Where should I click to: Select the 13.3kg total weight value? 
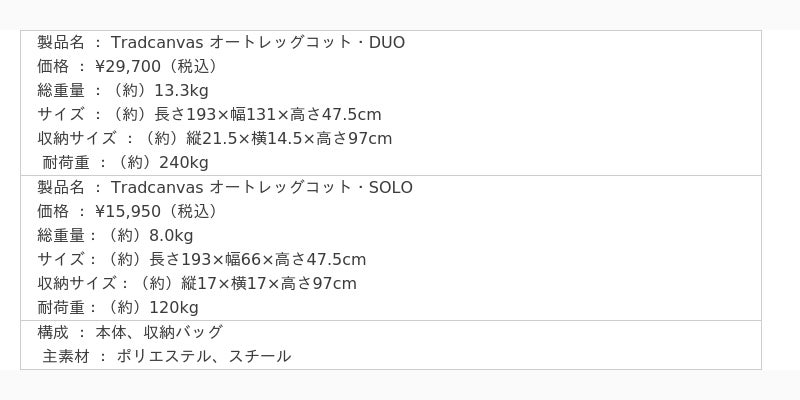(181, 90)
